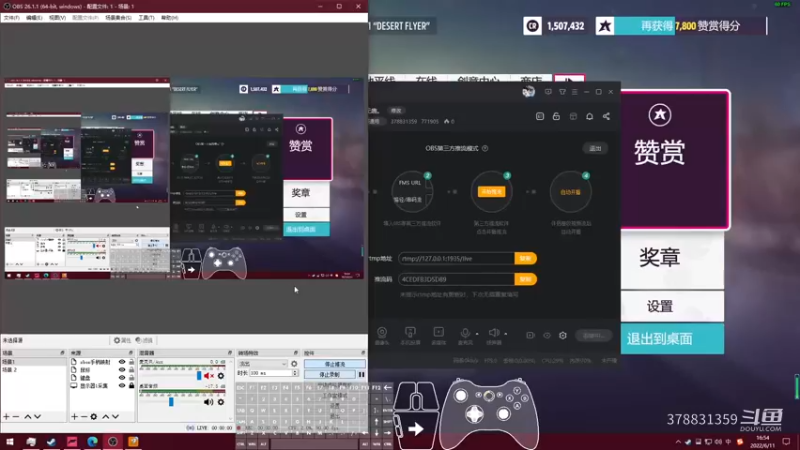Image resolution: width=800 pixels, height=450 pixels.
Task: Expand the Douyu microphone options arrow
Action: pyautogui.click(x=477, y=334)
